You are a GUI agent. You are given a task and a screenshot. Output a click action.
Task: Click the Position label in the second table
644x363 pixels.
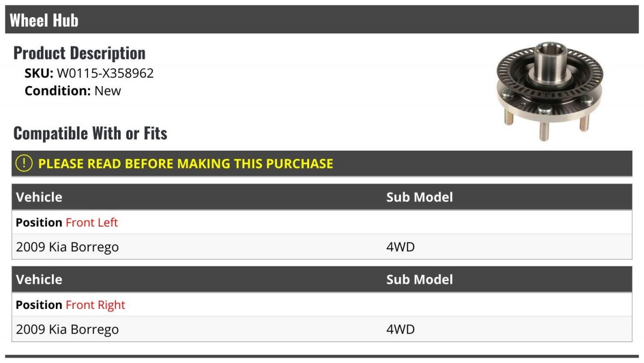[x=39, y=305]
